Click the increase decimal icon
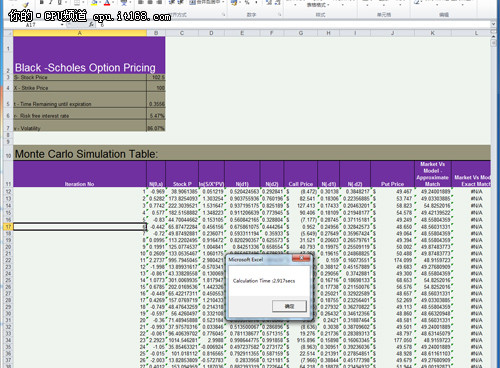This screenshot has height=368, width=500. 269,3
